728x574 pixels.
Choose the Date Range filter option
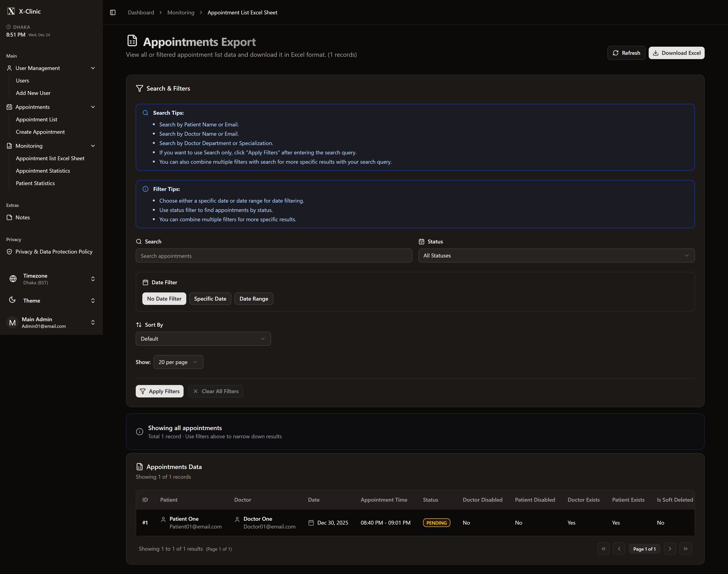click(x=253, y=299)
